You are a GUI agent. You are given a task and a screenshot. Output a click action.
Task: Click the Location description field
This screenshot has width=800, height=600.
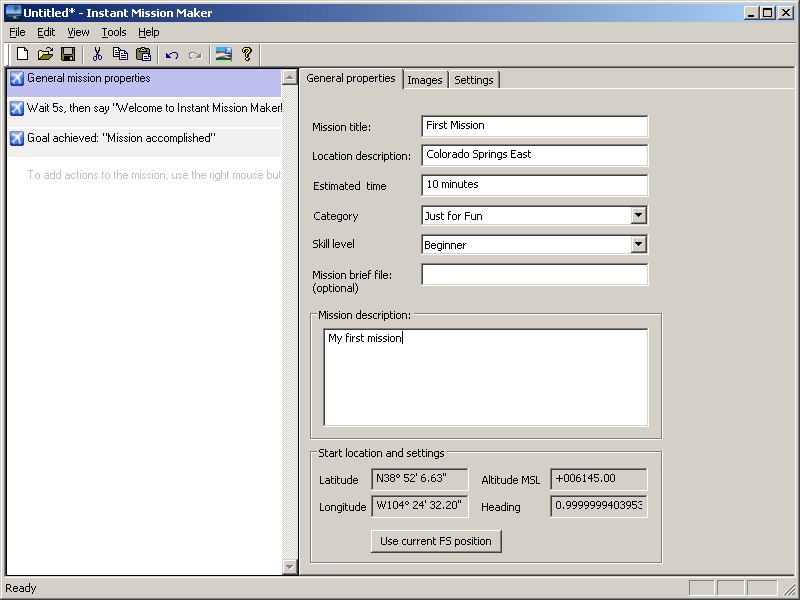(535, 155)
